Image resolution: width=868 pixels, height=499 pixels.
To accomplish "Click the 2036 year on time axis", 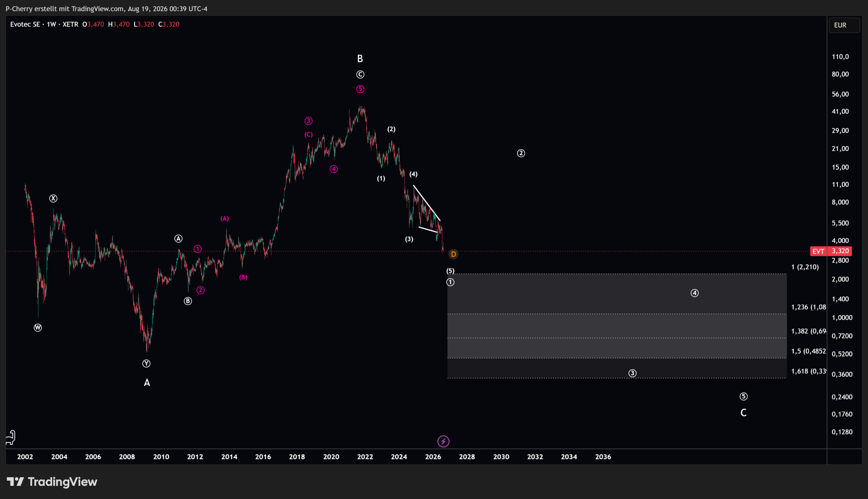I will pos(603,457).
